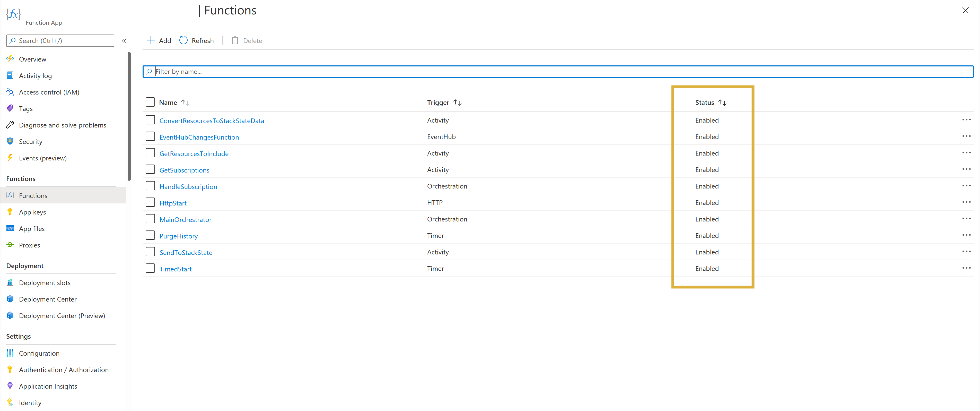The width and height of the screenshot is (980, 411).
Task: Click the Activity log icon
Action: click(10, 75)
